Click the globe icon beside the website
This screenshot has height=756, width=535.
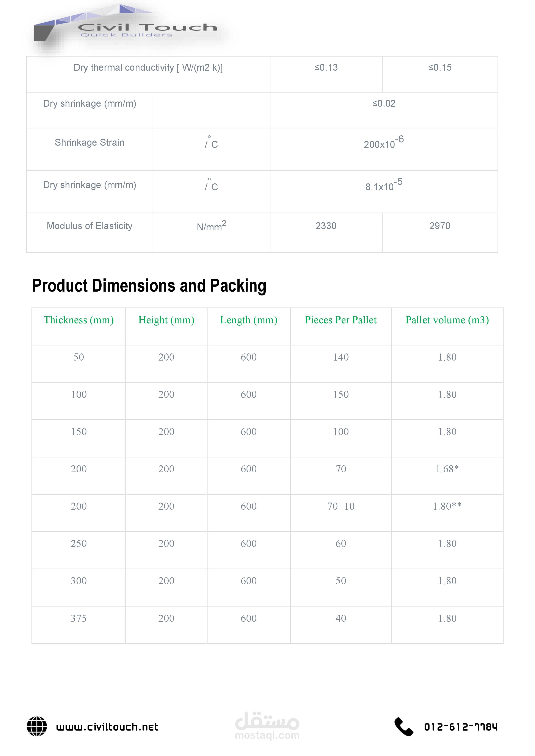[37, 726]
